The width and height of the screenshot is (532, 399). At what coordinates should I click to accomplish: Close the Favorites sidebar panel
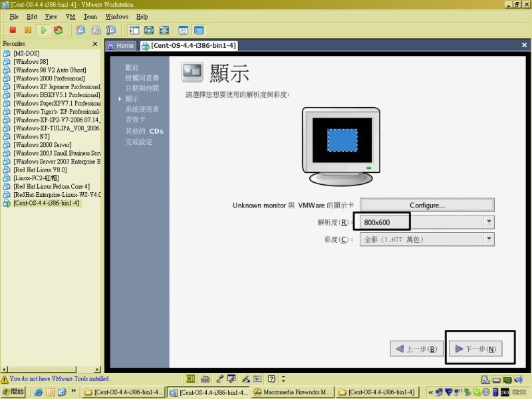click(94, 44)
